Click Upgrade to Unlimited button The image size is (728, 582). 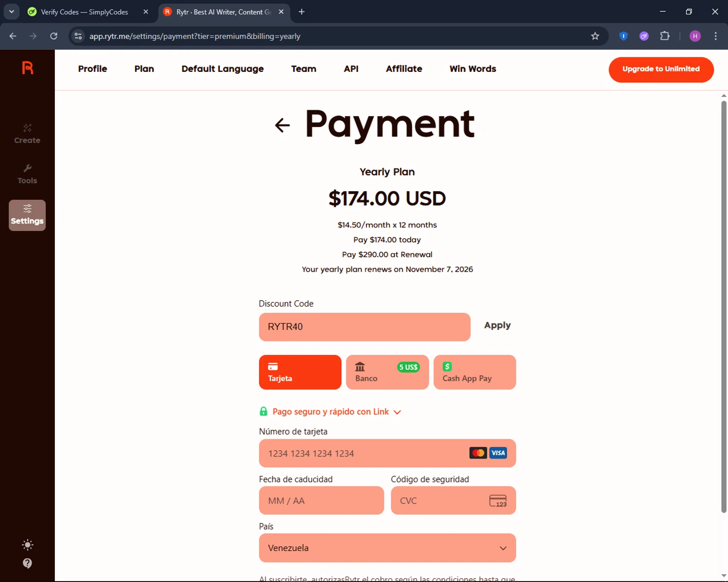tap(661, 69)
